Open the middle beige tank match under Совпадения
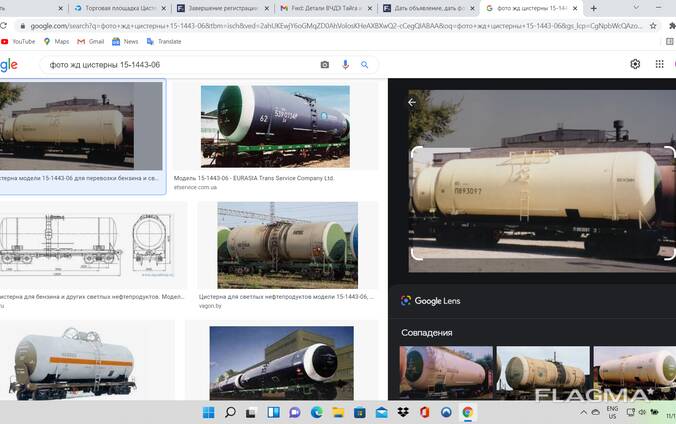Image resolution: width=676 pixels, height=424 pixels. point(543,371)
